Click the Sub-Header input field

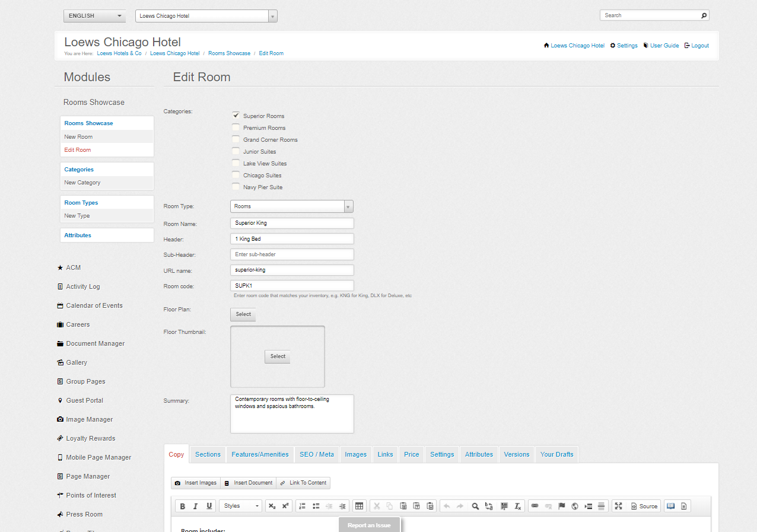click(x=292, y=254)
